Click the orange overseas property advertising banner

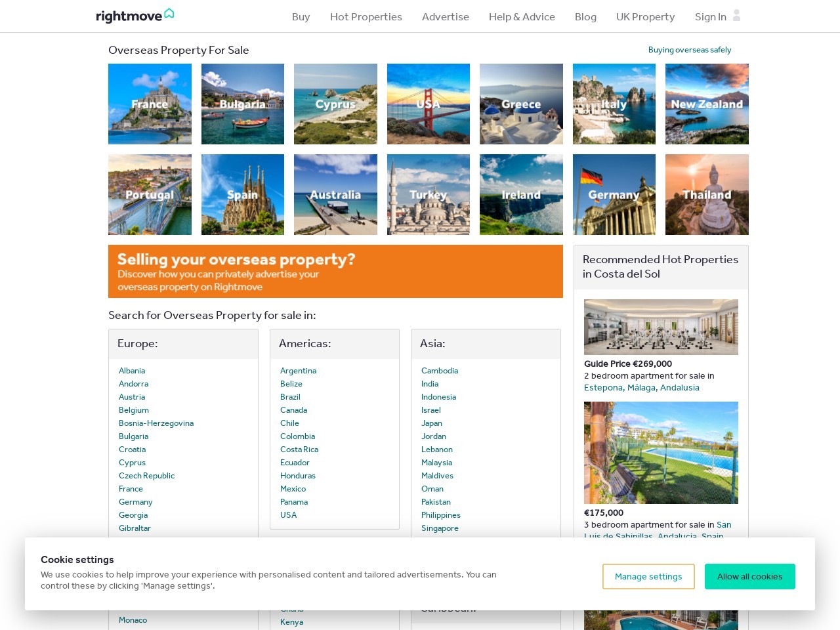tap(335, 271)
